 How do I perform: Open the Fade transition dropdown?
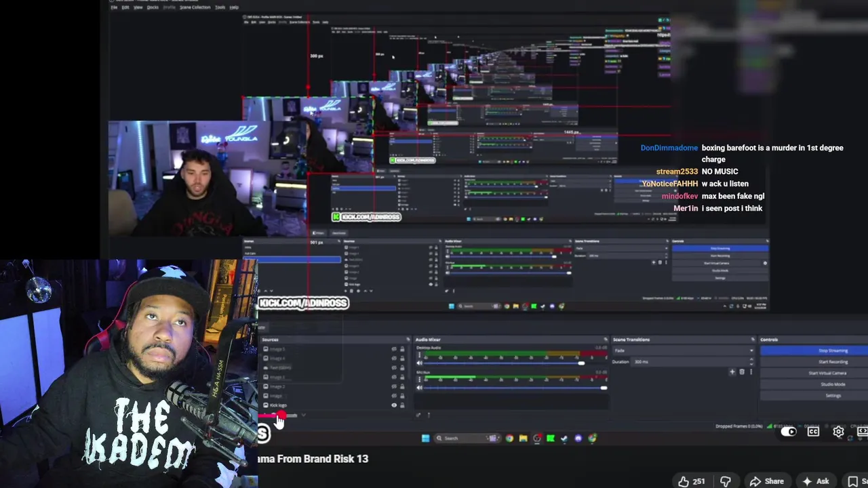click(684, 350)
